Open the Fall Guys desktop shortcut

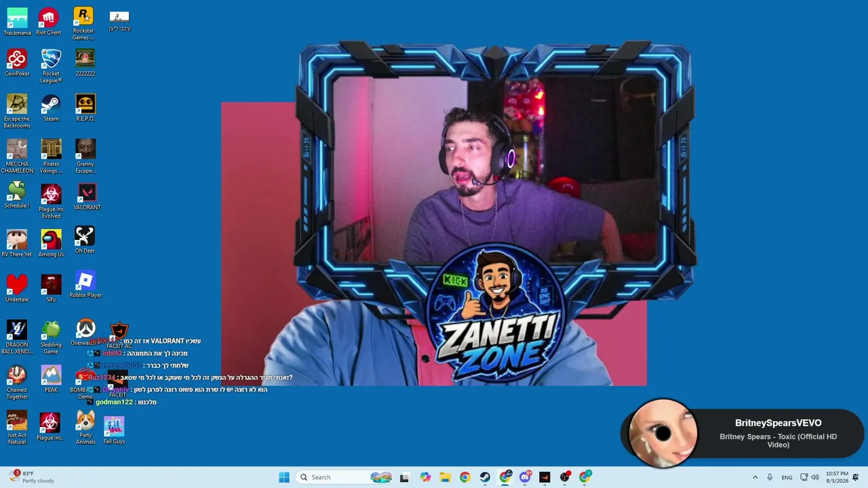114,430
